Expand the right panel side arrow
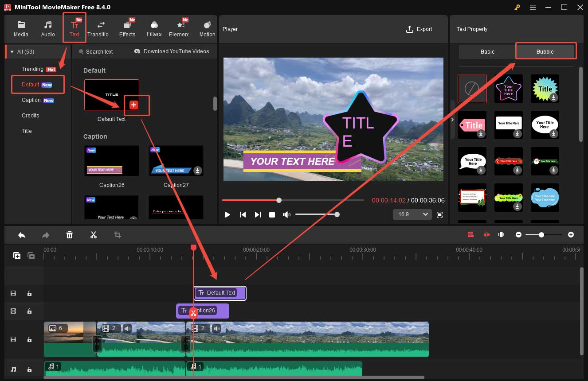588x381 pixels. point(452,119)
